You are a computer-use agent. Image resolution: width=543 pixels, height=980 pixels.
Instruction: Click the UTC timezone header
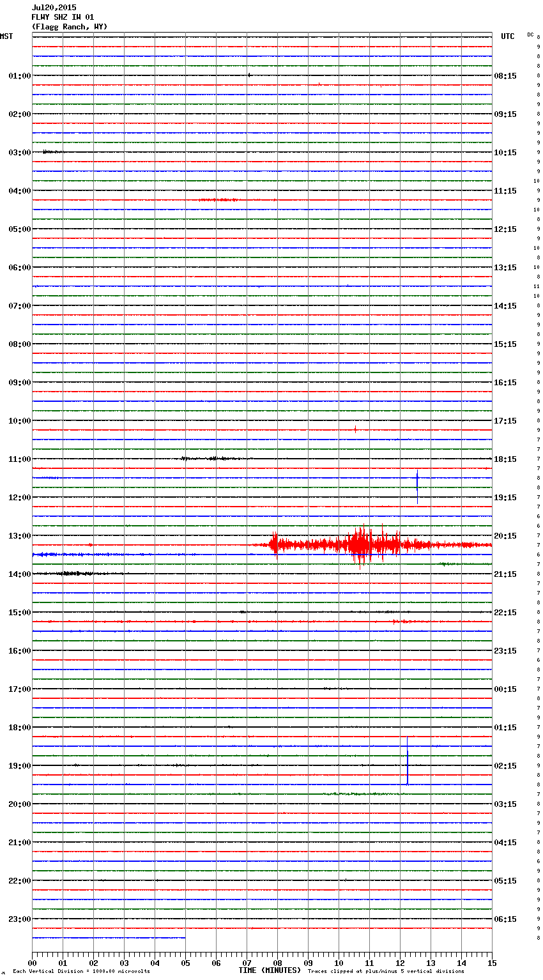click(508, 36)
